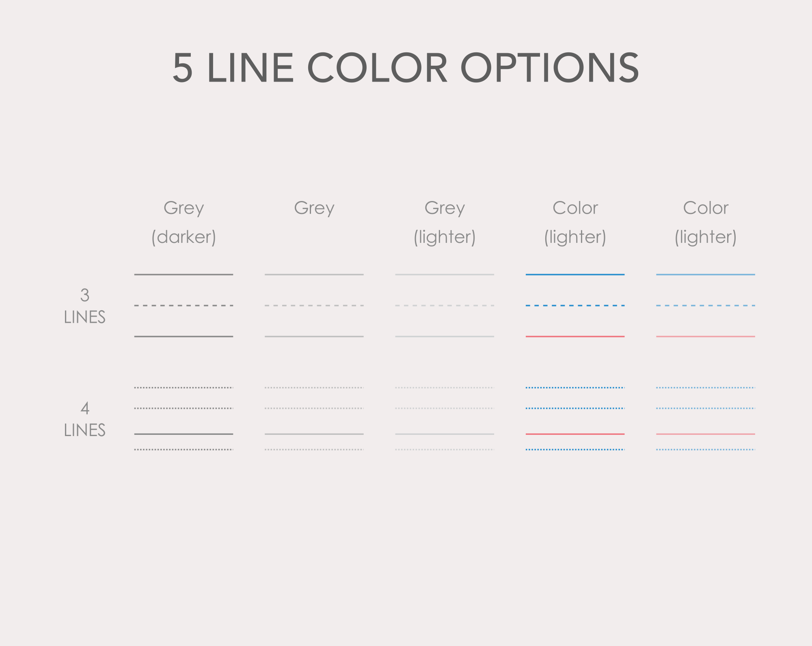Viewport: 812px width, 646px height.
Task: Select the '4 LINES' row label
Action: (x=84, y=419)
